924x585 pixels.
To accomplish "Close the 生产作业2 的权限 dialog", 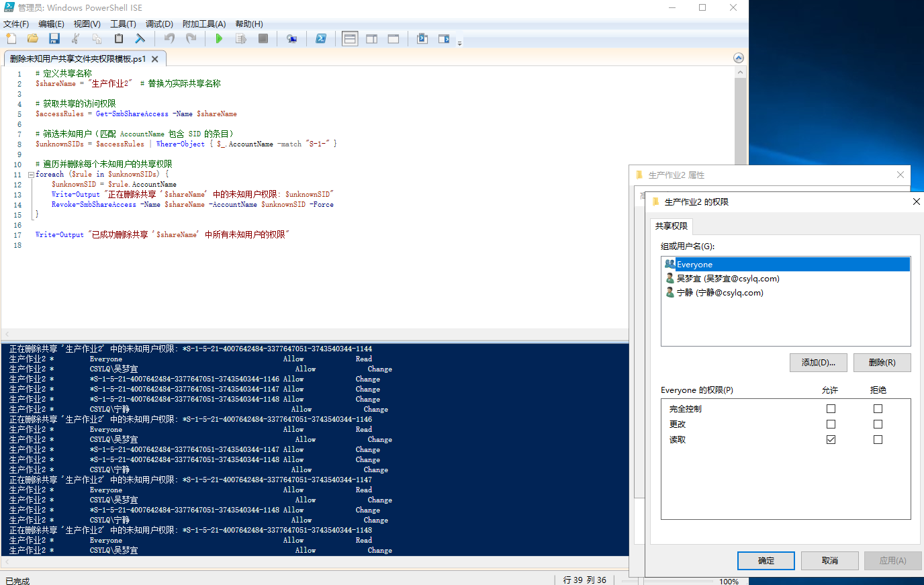I will tap(916, 201).
